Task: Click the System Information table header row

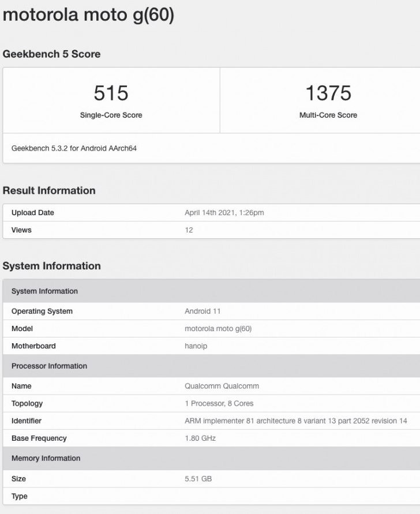Action: (x=211, y=291)
